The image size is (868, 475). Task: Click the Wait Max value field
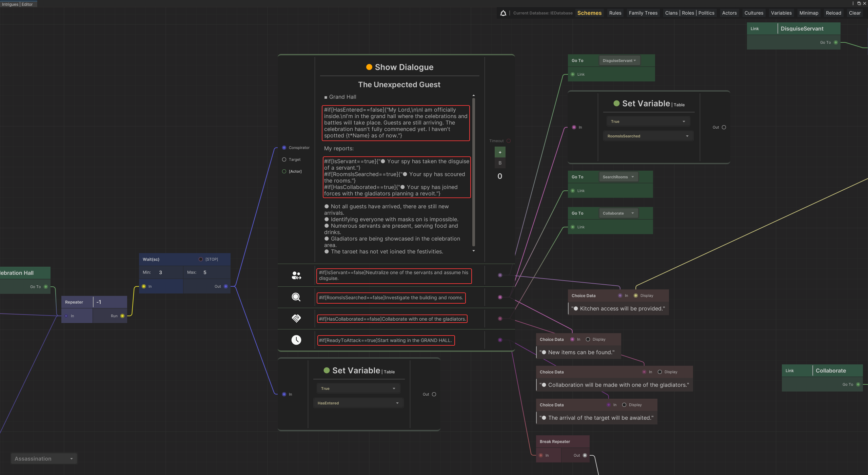(x=205, y=272)
